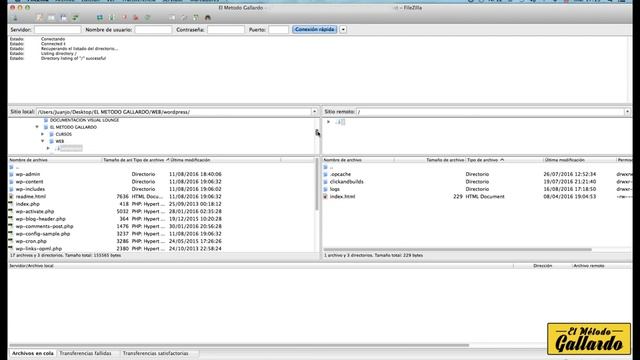
Task: Click the WEB folder icon in local tree
Action: click(x=51, y=141)
